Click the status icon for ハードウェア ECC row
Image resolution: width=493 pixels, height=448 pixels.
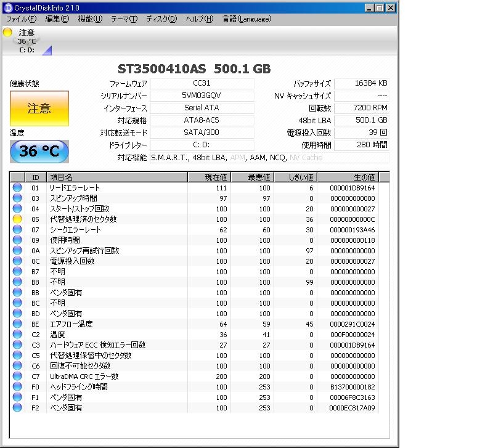point(17,345)
